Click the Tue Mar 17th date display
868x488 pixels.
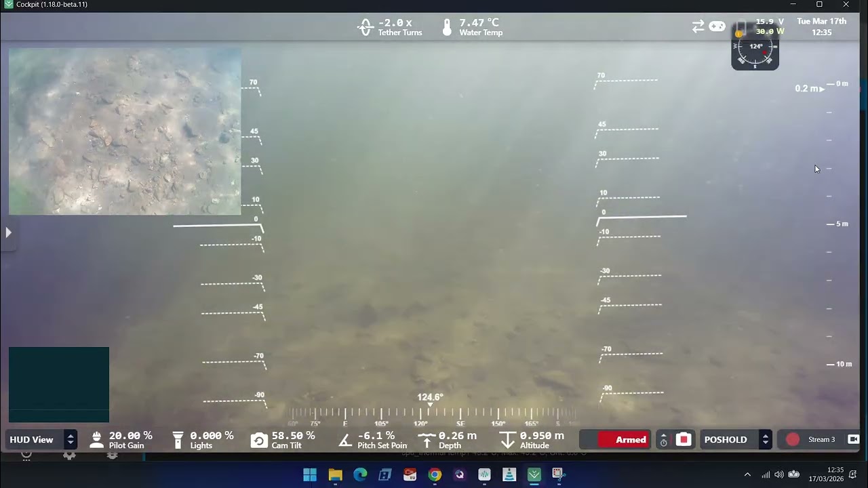point(822,21)
